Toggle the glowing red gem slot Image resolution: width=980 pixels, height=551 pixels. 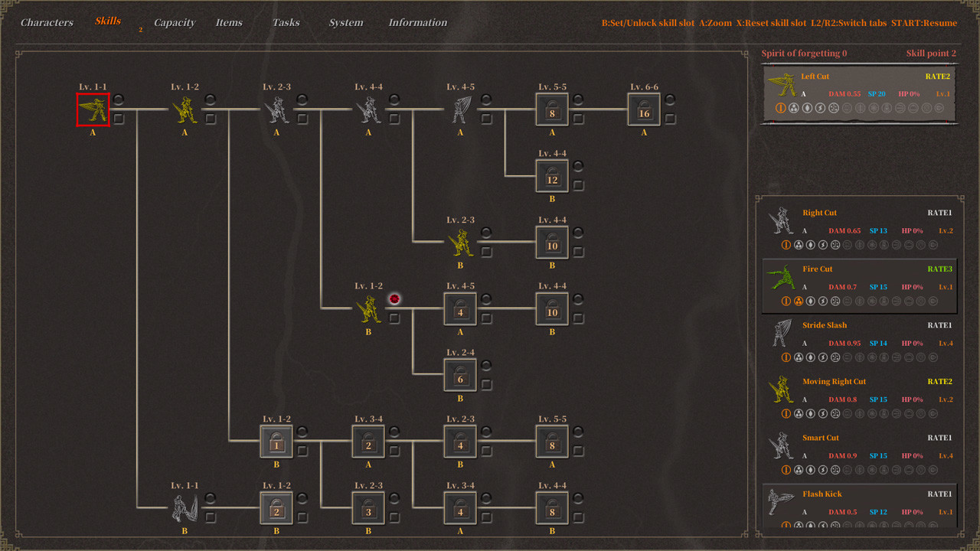pos(394,299)
